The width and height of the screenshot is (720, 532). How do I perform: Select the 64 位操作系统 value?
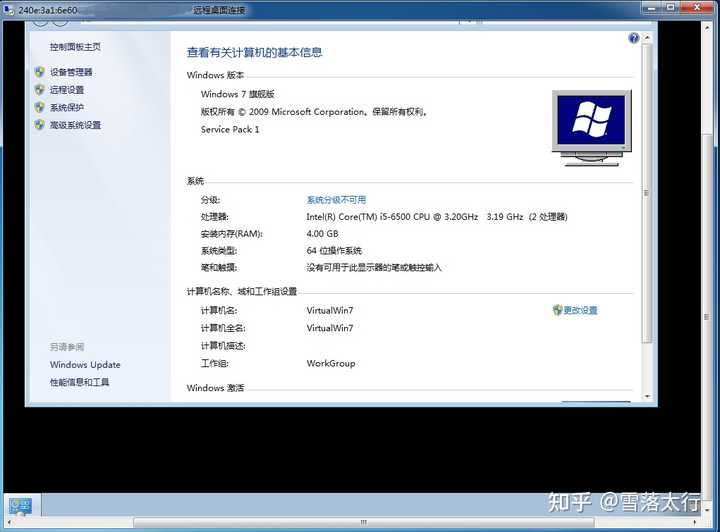tap(334, 251)
